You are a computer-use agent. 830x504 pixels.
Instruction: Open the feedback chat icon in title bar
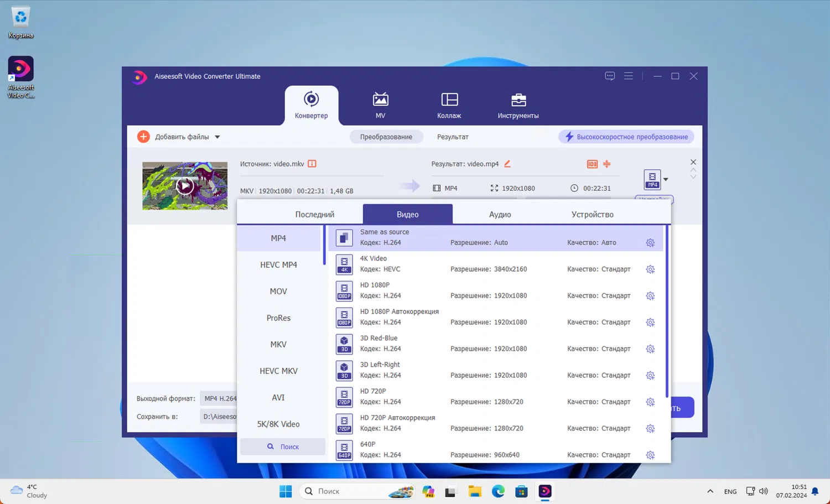(610, 76)
